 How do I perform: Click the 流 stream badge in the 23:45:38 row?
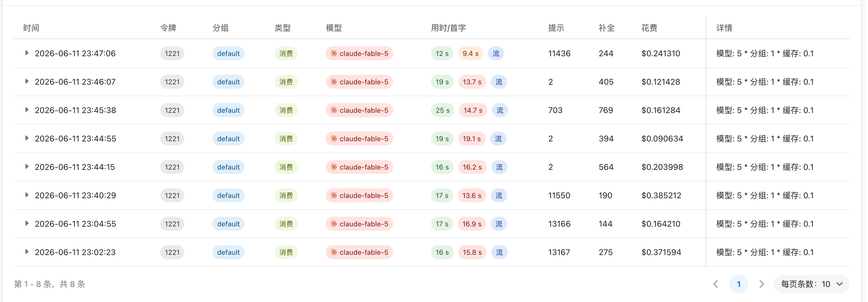tap(500, 110)
